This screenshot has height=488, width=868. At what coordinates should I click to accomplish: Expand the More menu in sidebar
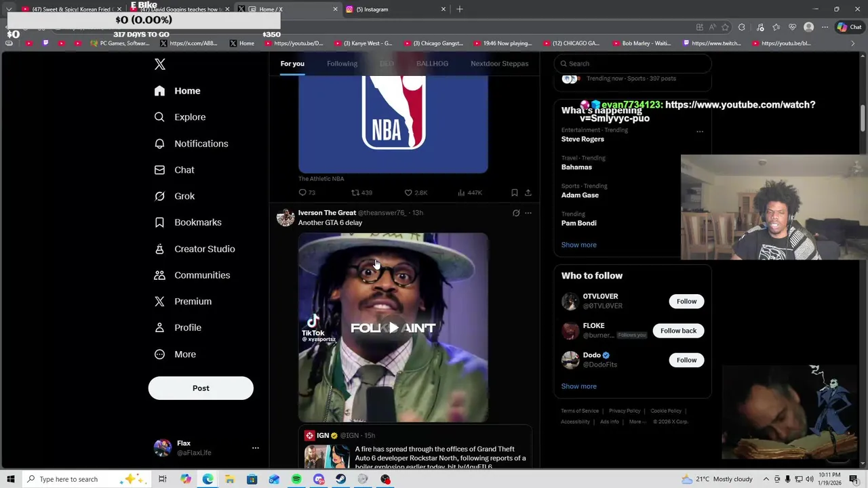point(175,354)
